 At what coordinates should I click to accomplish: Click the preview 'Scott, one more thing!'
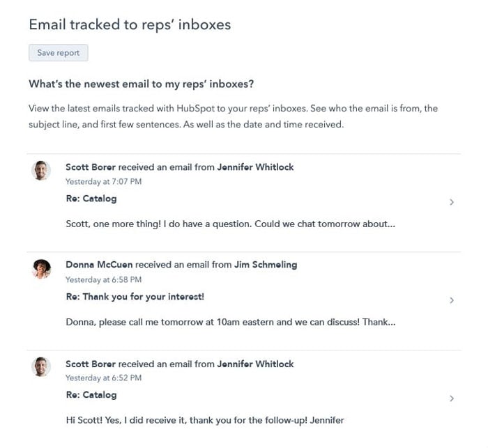pos(230,224)
